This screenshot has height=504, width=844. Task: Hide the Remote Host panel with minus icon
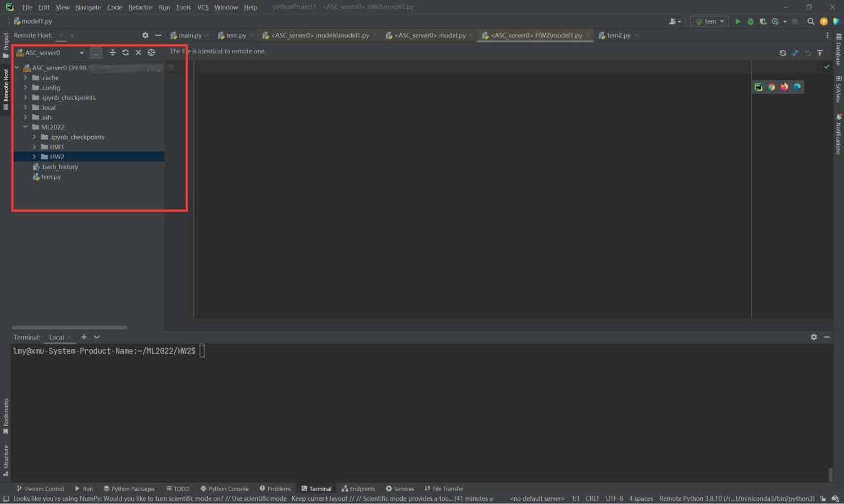pos(158,35)
